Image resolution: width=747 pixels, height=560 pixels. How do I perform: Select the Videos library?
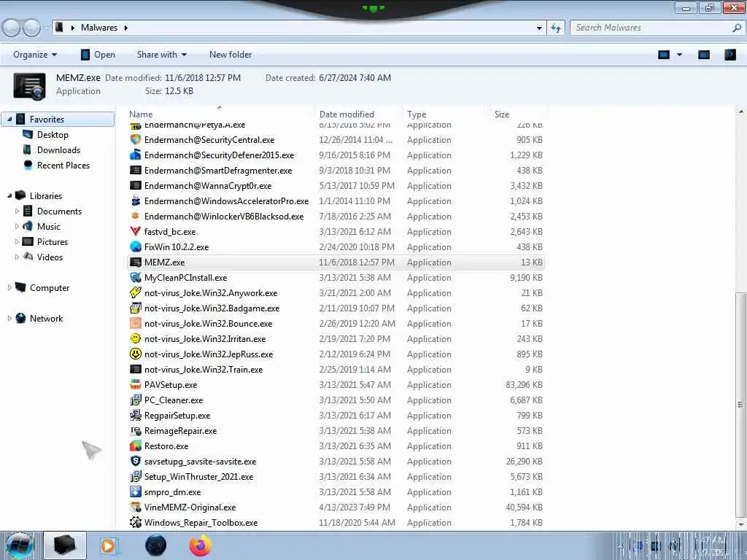click(50, 257)
